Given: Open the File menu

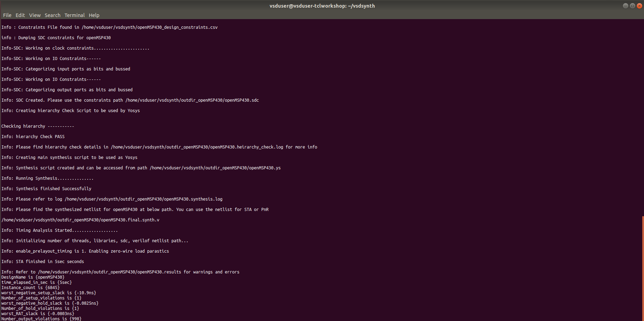Looking at the screenshot, I should pos(7,15).
